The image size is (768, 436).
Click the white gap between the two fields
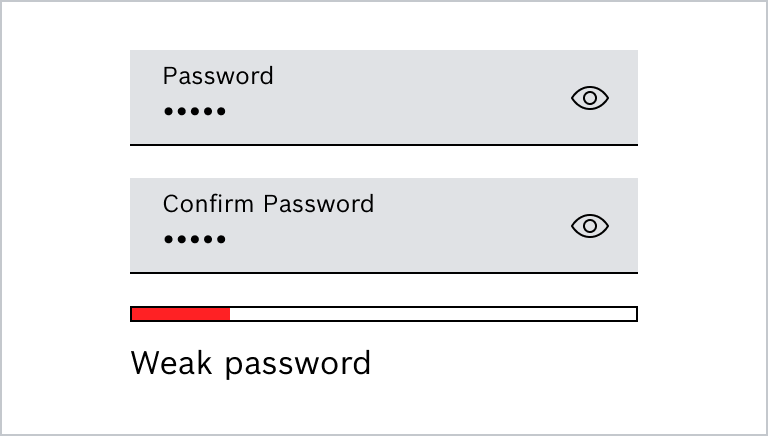pos(383,162)
